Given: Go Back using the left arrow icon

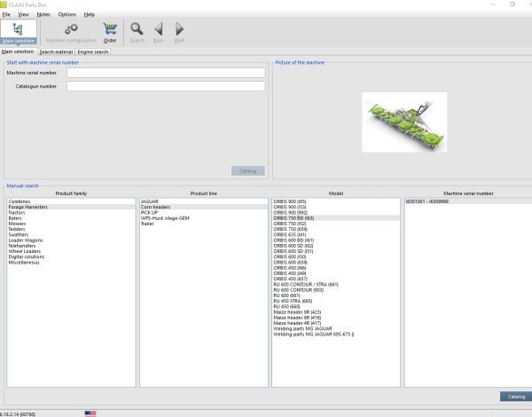Looking at the screenshot, I should 158,29.
